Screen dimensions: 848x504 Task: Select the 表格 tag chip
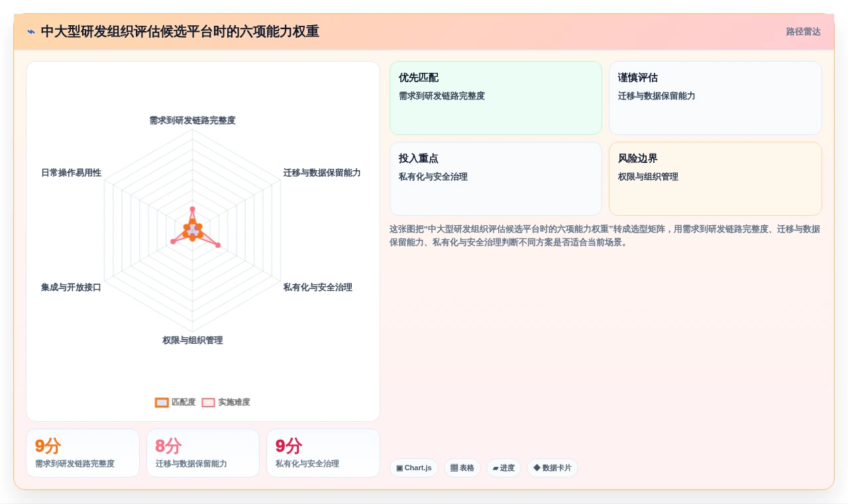click(462, 468)
